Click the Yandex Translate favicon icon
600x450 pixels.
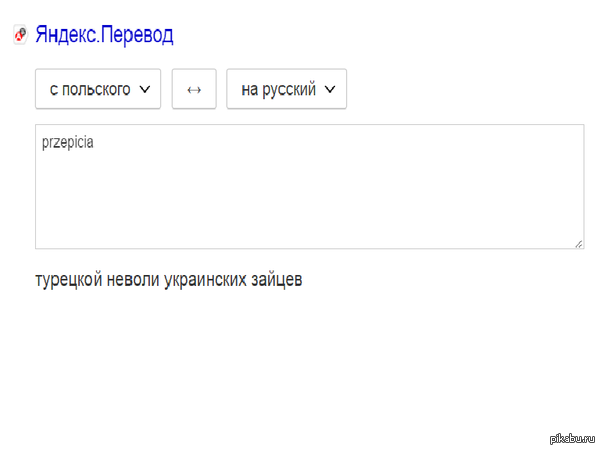pos(20,36)
